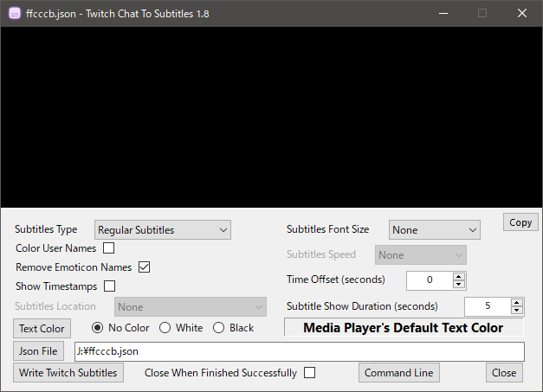The height and width of the screenshot is (392, 543).
Task: Expand the Subtitles Font Size dropdown
Action: click(x=434, y=230)
